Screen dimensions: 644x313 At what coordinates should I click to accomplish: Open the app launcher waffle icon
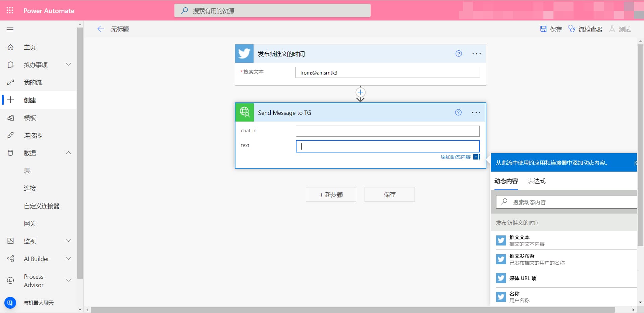pyautogui.click(x=10, y=10)
